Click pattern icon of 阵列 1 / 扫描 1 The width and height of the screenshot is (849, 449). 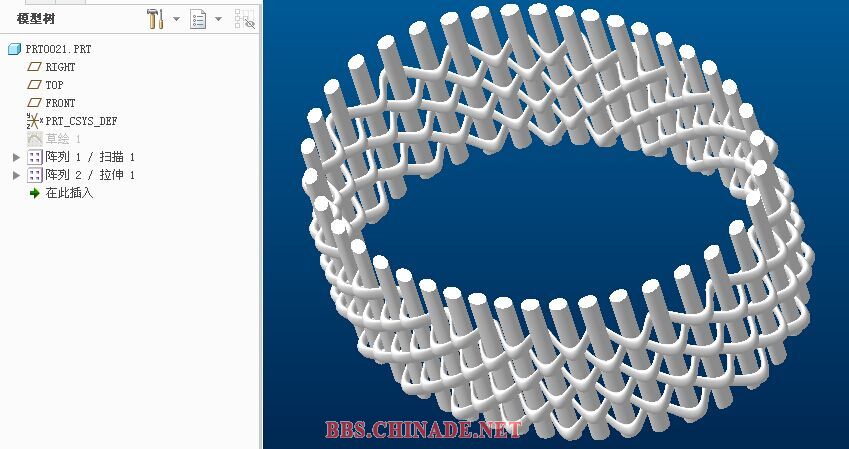(35, 157)
